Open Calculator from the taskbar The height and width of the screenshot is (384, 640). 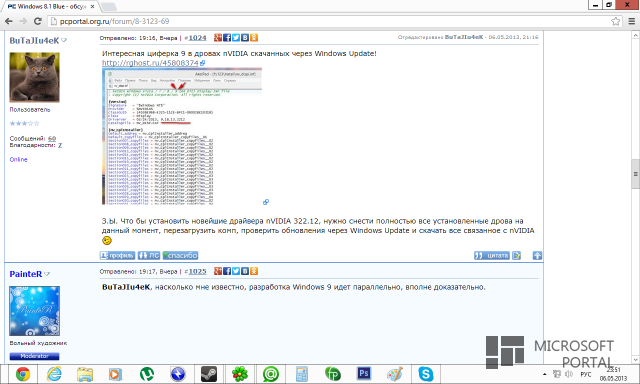302,374
